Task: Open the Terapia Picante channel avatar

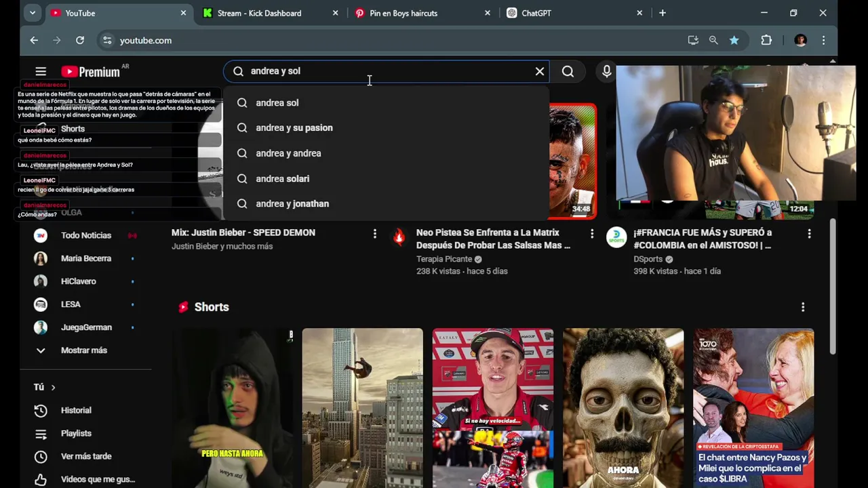Action: 399,237
